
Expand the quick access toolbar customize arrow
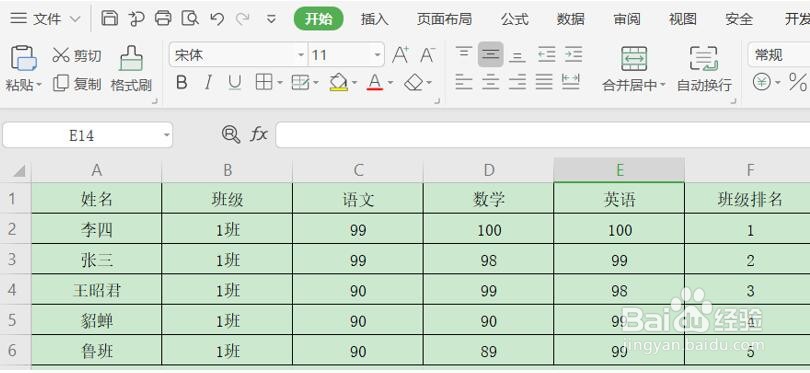point(271,20)
